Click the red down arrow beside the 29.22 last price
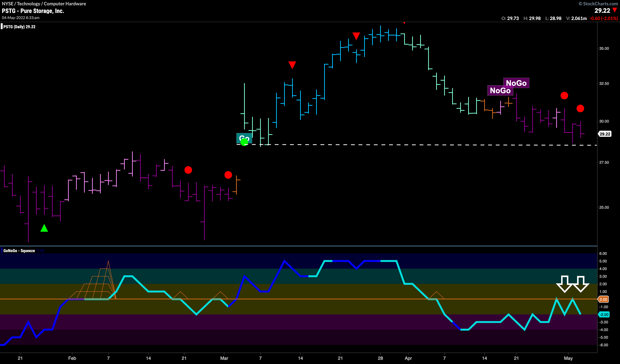The width and height of the screenshot is (620, 364). [x=615, y=10]
